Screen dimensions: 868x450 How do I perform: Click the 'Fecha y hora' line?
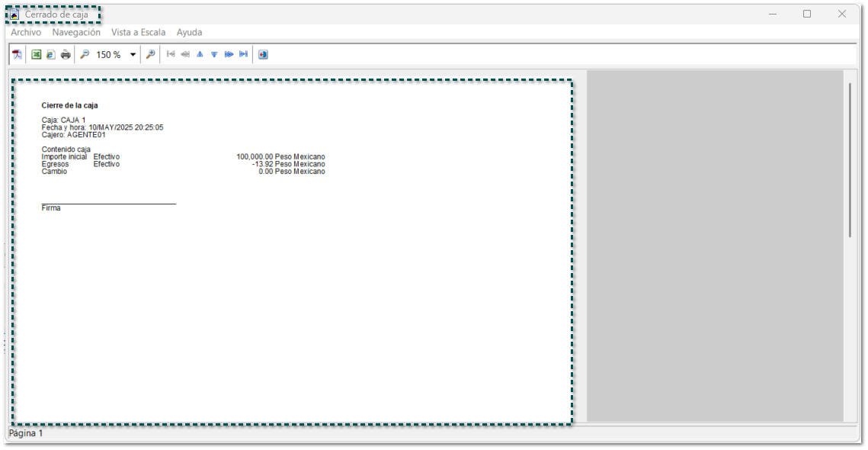pos(102,127)
